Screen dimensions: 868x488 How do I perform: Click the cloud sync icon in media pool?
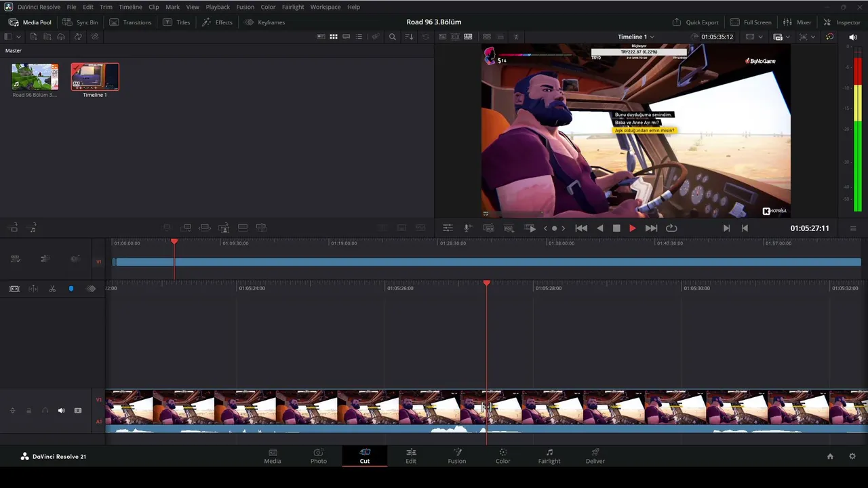coord(61,37)
